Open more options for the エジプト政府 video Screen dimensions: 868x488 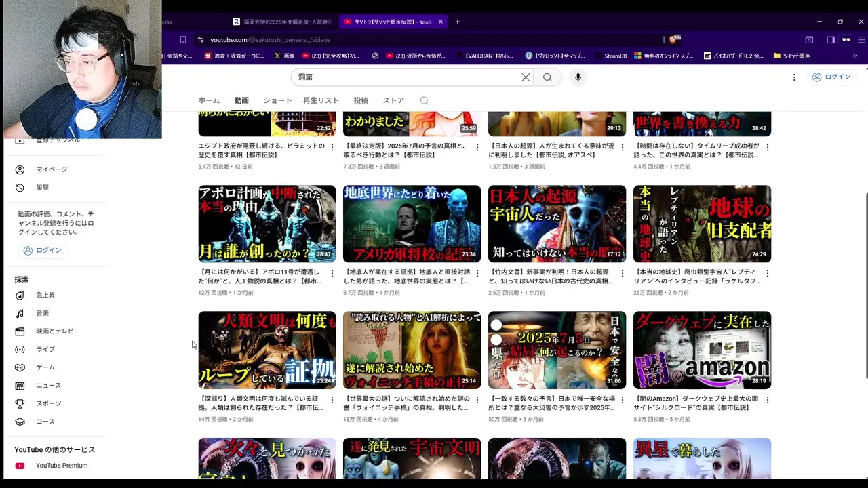tap(332, 147)
